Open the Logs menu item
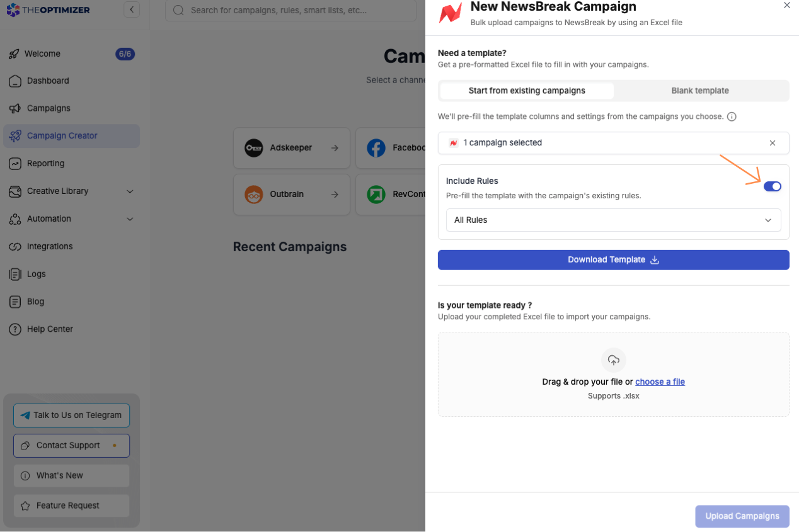The width and height of the screenshot is (799, 532). click(x=71, y=274)
